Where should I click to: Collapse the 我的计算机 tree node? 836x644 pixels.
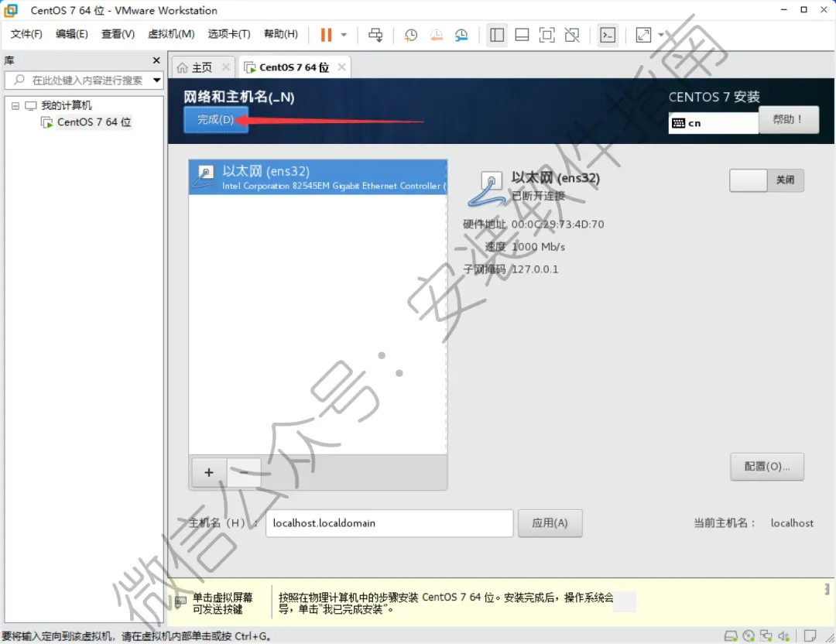click(15, 105)
